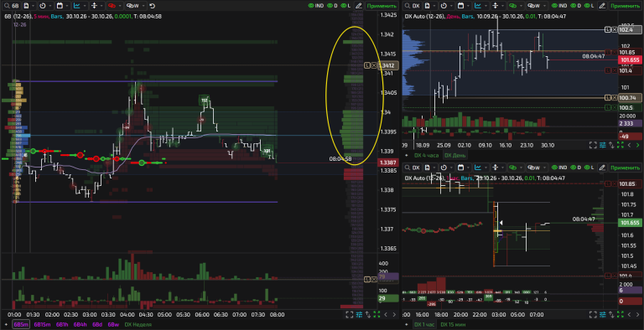Open the blue settings sliders icon below the DX daily chart

tap(603, 145)
